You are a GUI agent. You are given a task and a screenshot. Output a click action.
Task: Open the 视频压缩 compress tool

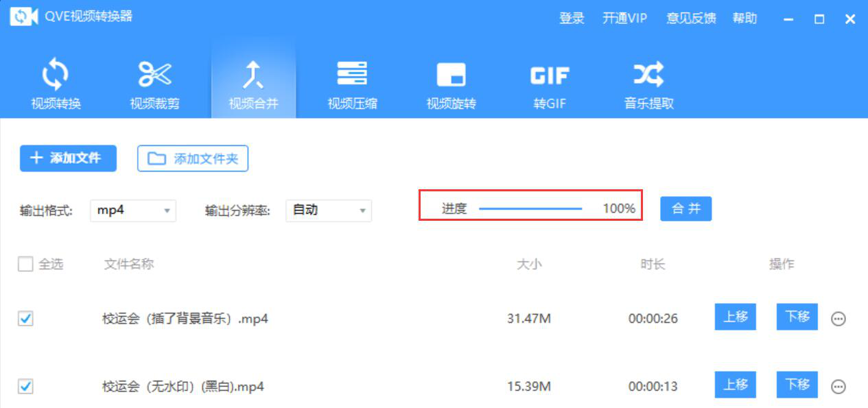point(352,84)
